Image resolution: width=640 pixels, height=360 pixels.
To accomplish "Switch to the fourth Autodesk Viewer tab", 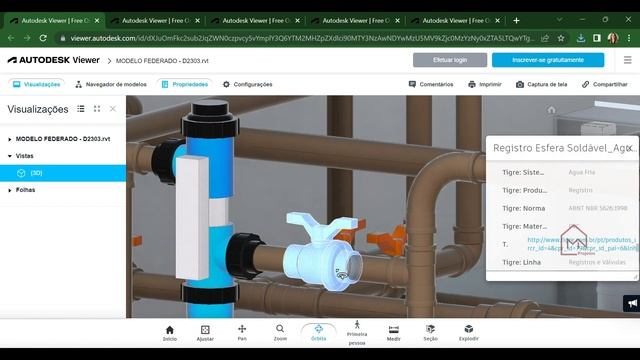I will pos(355,20).
